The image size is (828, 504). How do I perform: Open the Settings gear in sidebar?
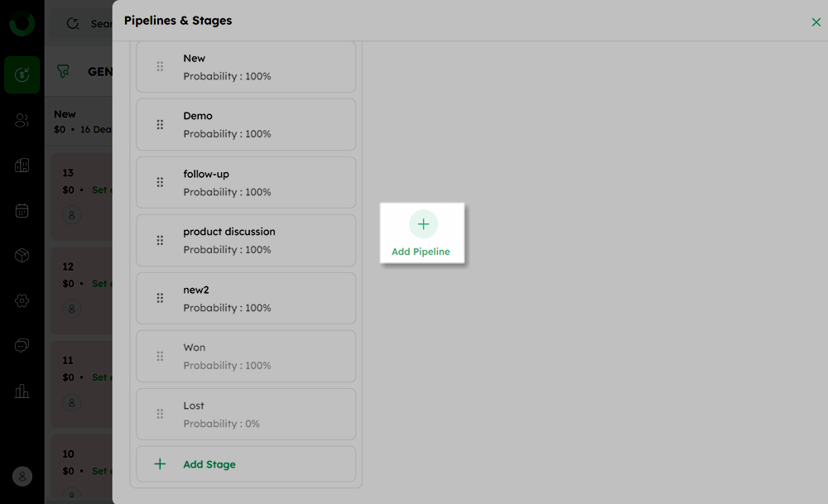coord(22,300)
